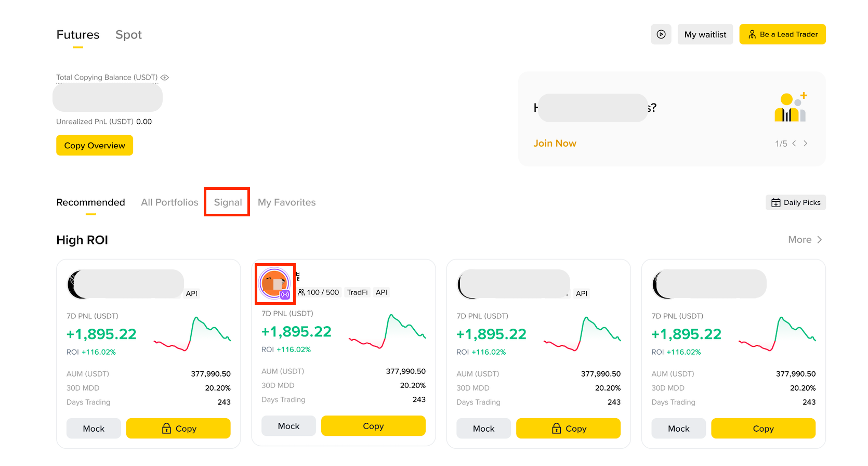Expand More in High ROI section
This screenshot has height=466, width=868.
(x=805, y=240)
